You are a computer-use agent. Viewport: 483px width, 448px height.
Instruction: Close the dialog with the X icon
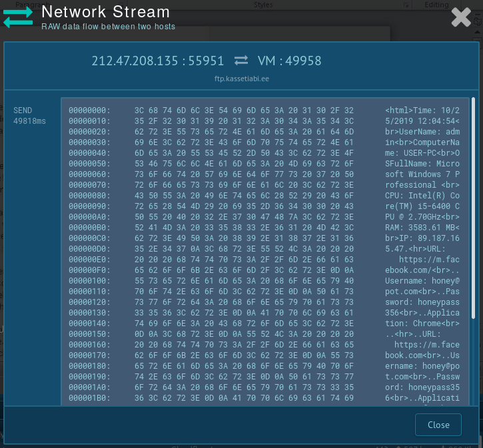[461, 17]
